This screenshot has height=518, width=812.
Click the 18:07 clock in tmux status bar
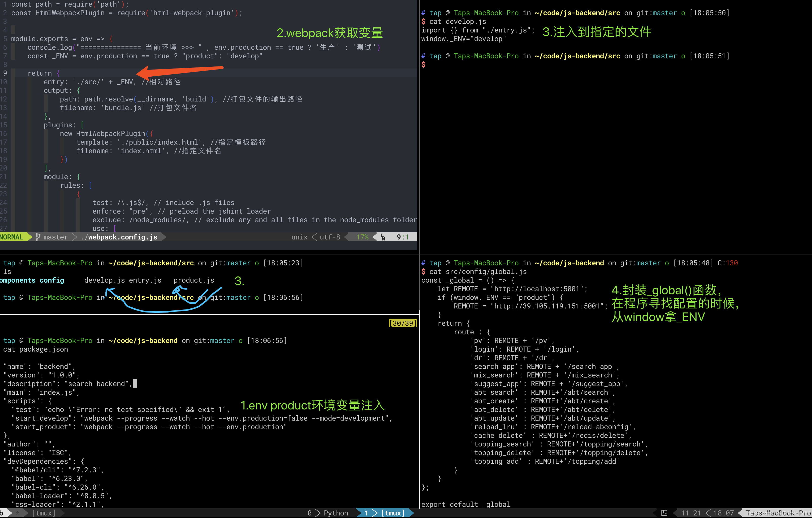pos(724,513)
